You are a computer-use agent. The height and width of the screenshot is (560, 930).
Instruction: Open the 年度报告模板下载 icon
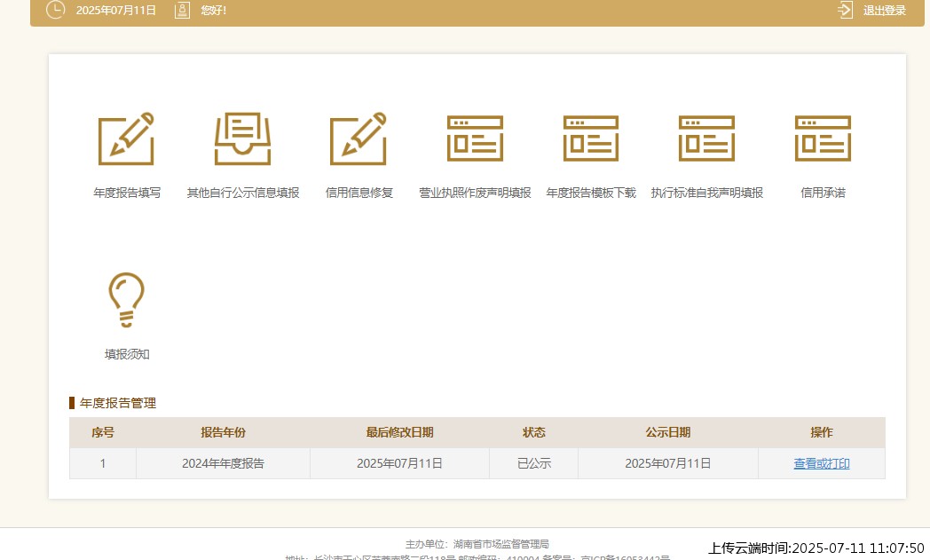591,138
